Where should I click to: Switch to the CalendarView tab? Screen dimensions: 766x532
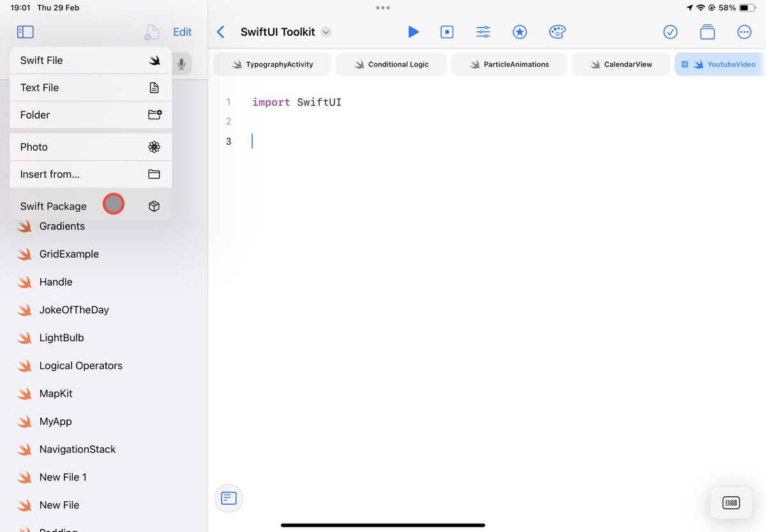[620, 64]
